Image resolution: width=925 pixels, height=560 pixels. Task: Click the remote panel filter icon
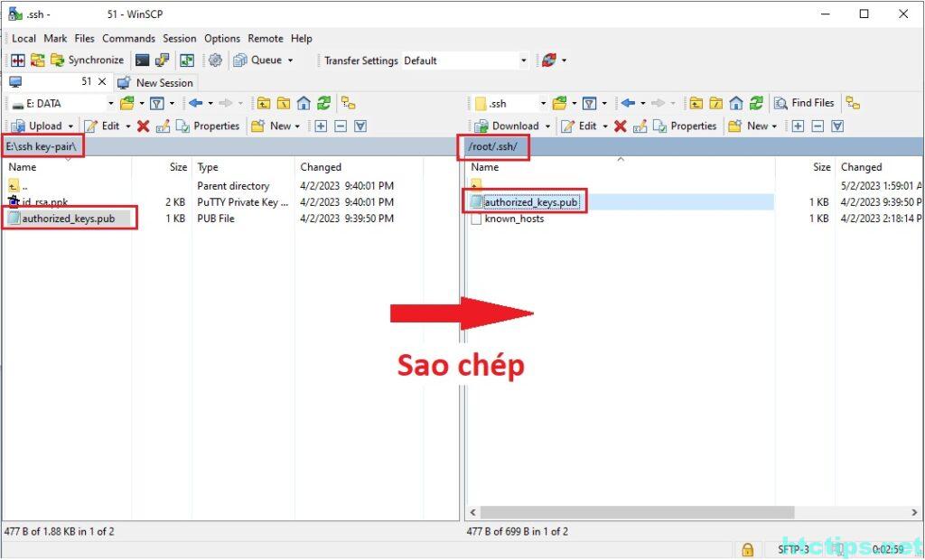(589, 104)
